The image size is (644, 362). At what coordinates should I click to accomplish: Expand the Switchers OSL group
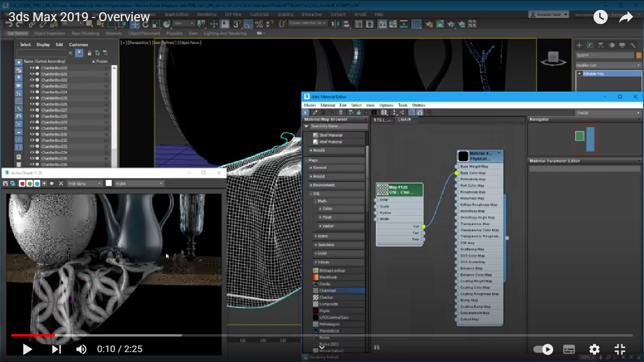339,245
